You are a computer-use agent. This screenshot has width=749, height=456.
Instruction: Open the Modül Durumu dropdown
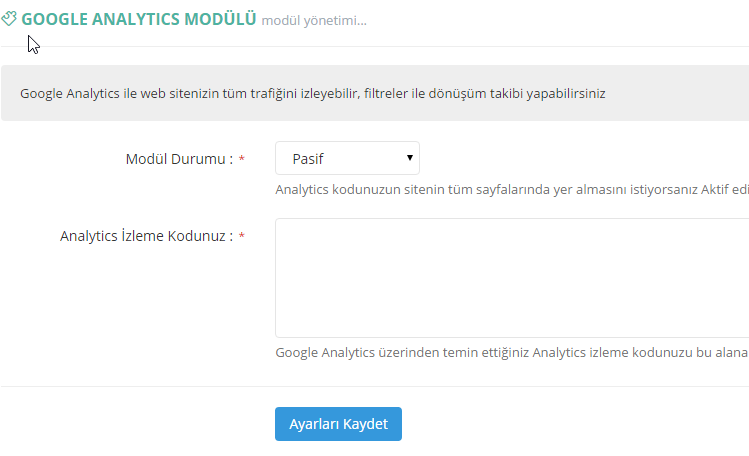[x=347, y=158]
